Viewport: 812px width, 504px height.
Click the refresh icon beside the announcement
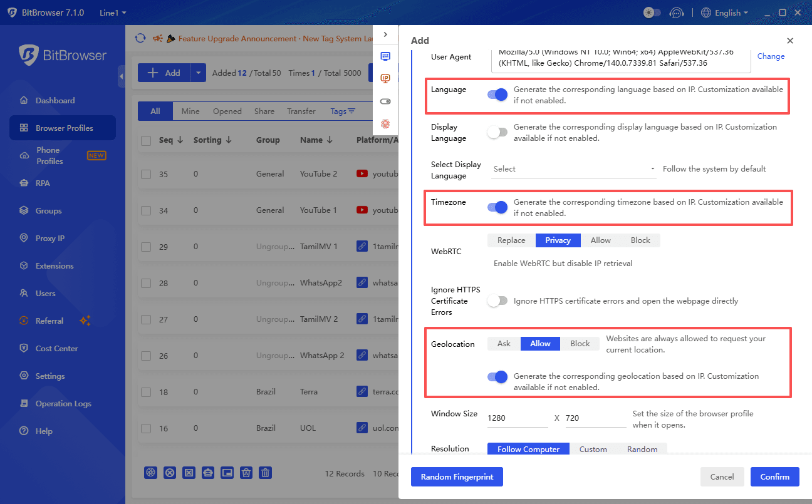(140, 38)
